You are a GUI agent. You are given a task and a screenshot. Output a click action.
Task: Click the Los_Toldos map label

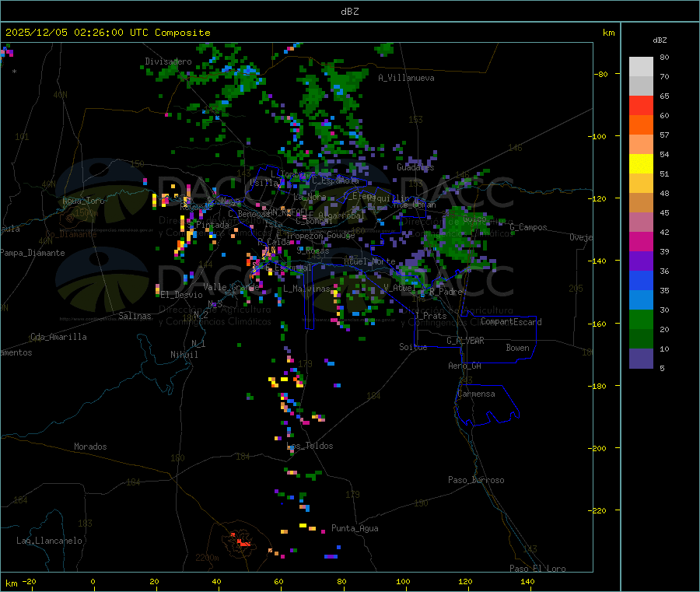click(310, 446)
